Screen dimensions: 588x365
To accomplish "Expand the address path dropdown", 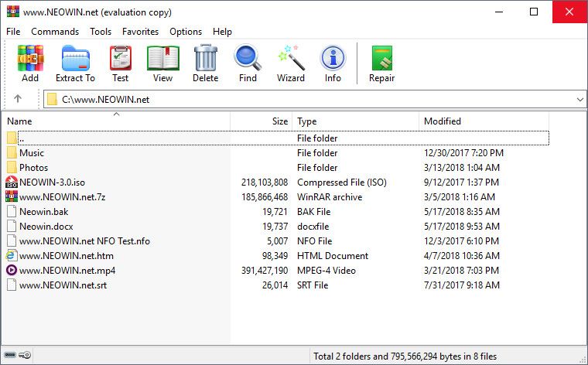I will click(579, 100).
